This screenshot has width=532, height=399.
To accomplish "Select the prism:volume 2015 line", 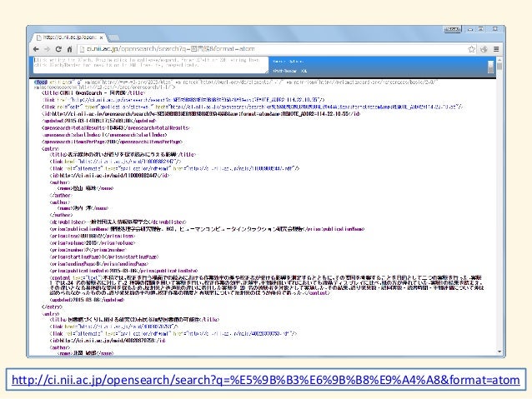I will [x=93, y=243].
